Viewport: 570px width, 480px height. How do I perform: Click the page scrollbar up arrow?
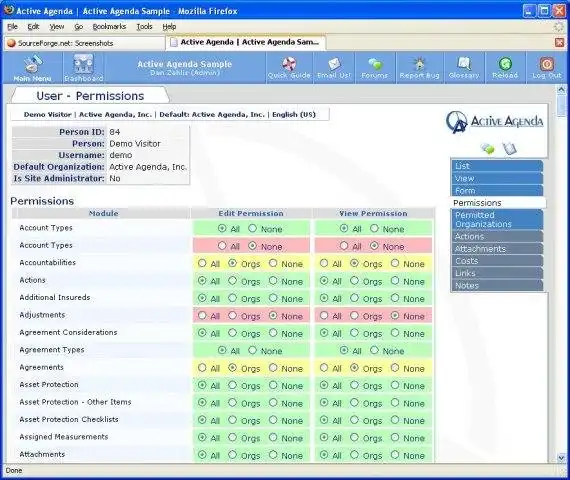(x=561, y=89)
